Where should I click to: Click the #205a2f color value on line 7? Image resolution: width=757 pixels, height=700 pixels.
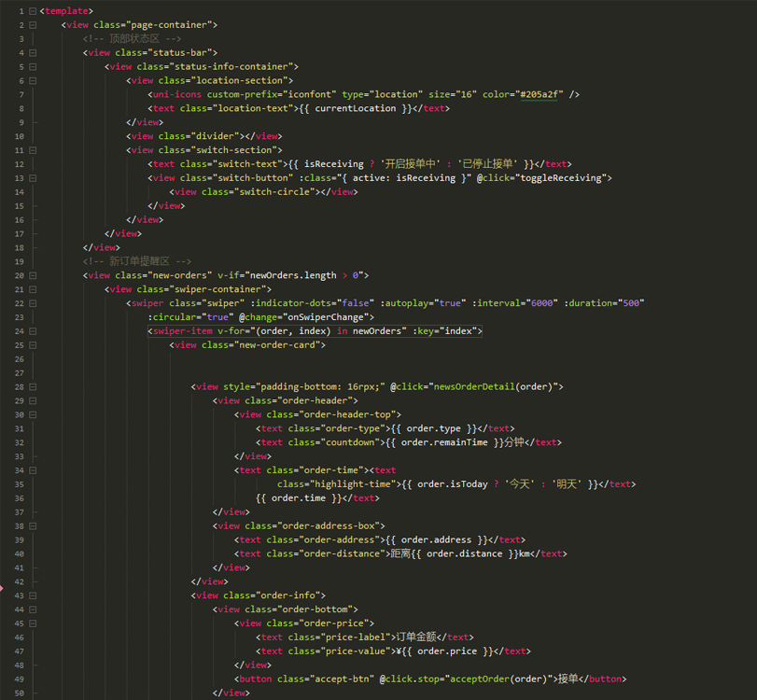pos(539,94)
